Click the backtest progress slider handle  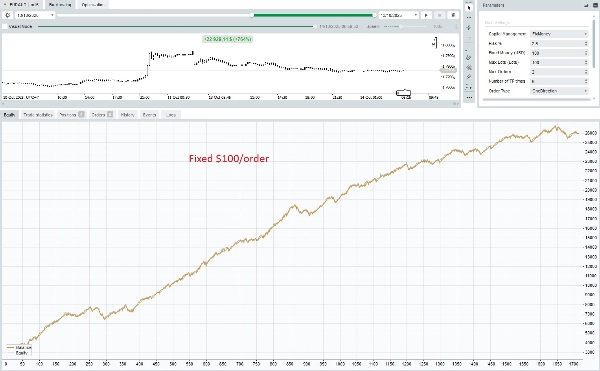coord(315,27)
